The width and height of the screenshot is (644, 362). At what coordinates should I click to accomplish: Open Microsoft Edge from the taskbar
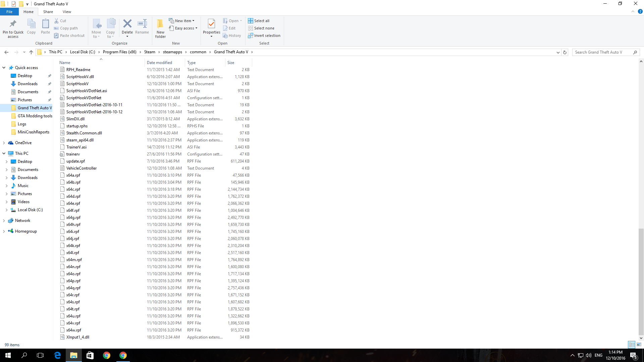pyautogui.click(x=57, y=355)
